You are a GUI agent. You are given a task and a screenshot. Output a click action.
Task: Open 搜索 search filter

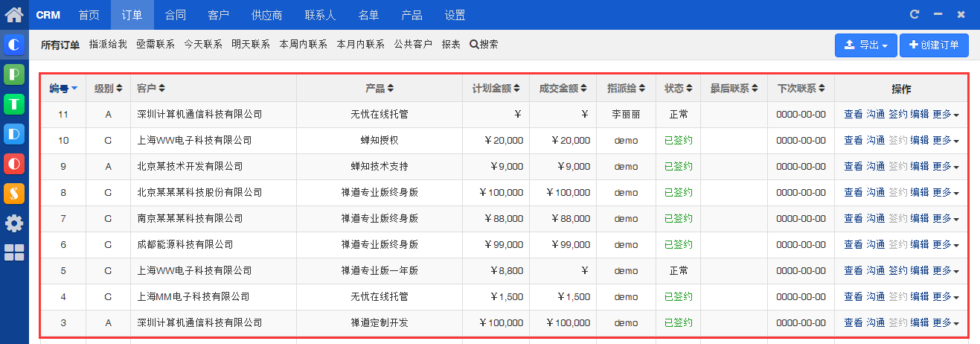click(484, 45)
